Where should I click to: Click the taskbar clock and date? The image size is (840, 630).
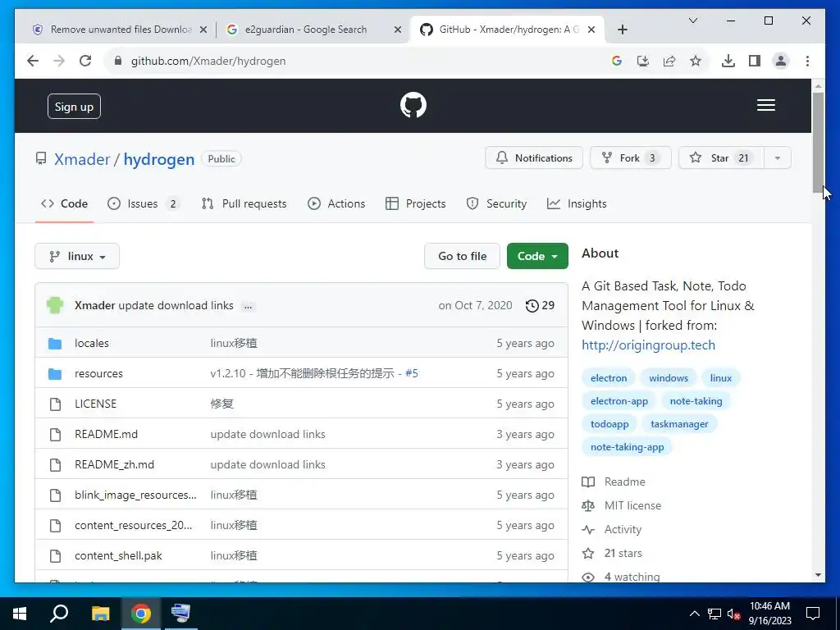click(x=769, y=614)
